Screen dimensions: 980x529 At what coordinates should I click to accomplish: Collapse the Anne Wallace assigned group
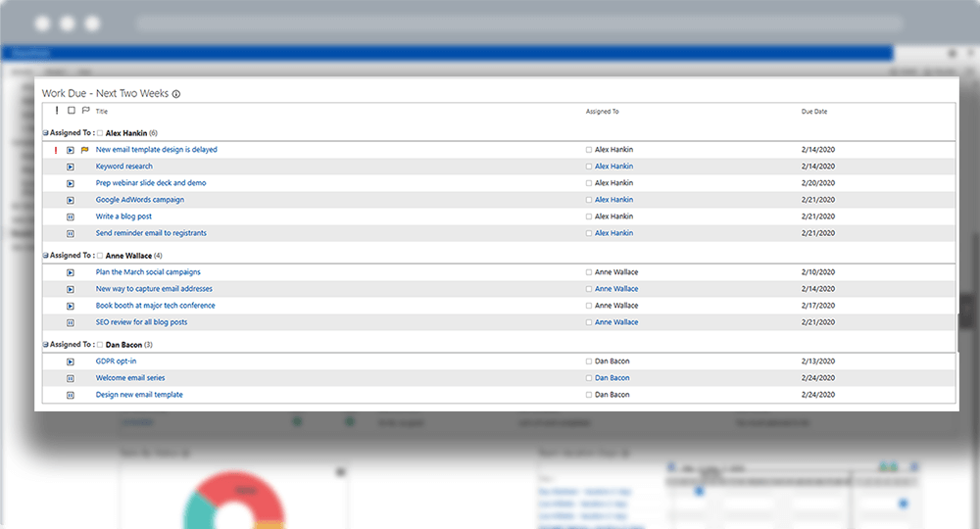tap(45, 256)
